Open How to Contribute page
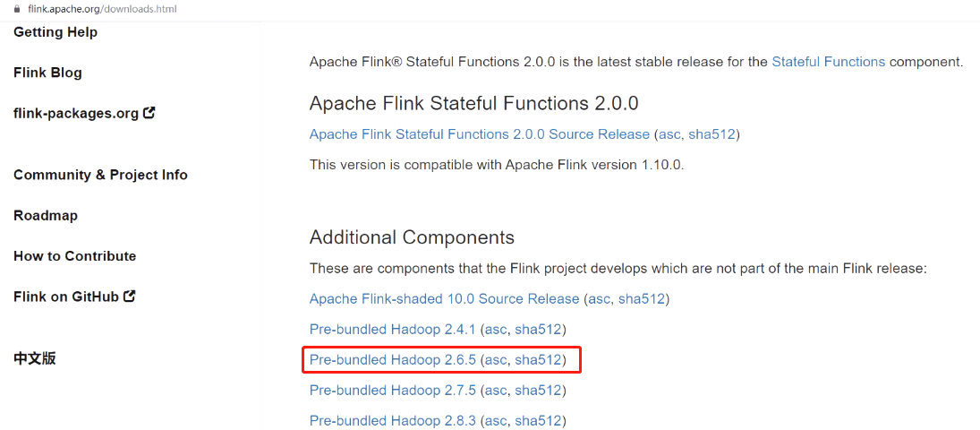The image size is (980, 430). coord(75,256)
